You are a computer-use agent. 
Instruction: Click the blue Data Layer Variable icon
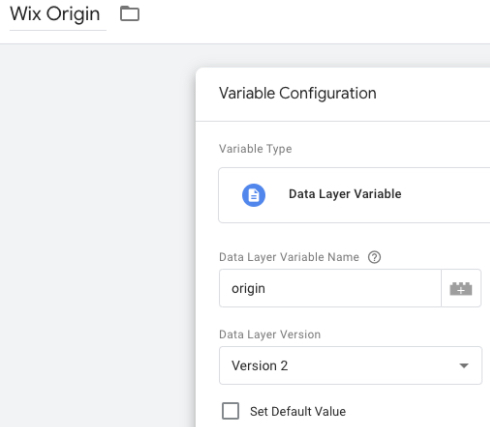[254, 195]
